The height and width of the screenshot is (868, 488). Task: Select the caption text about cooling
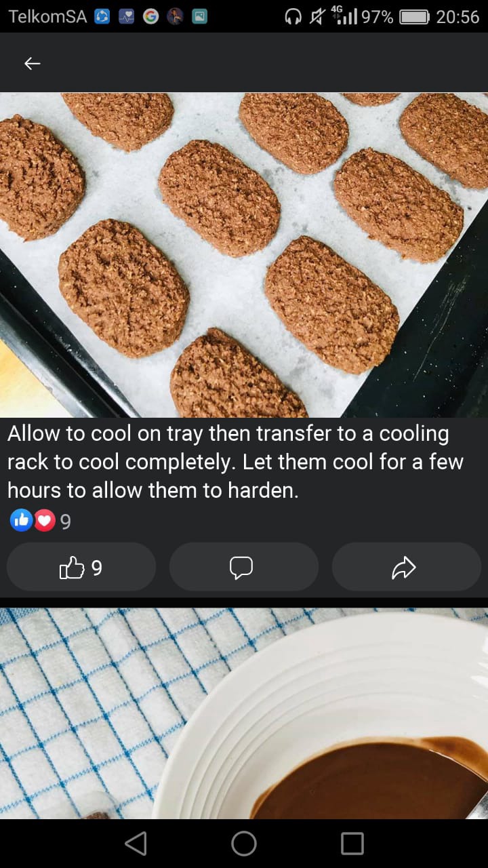point(235,462)
